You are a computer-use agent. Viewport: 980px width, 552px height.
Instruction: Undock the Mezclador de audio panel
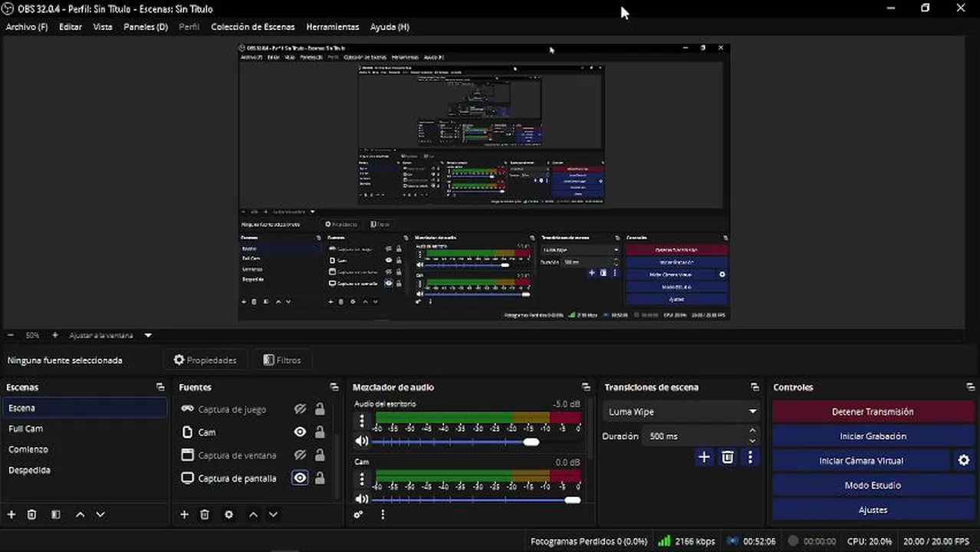pos(586,387)
